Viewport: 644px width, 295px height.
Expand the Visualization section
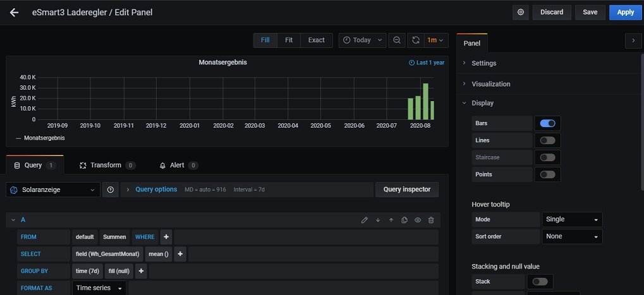click(490, 84)
